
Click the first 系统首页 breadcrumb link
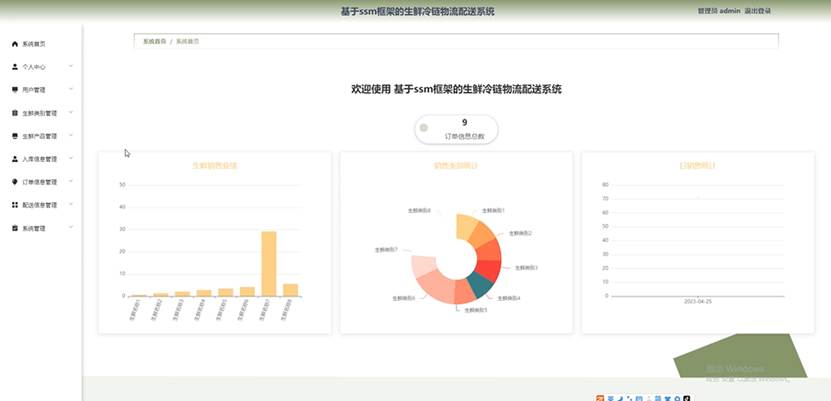click(155, 41)
